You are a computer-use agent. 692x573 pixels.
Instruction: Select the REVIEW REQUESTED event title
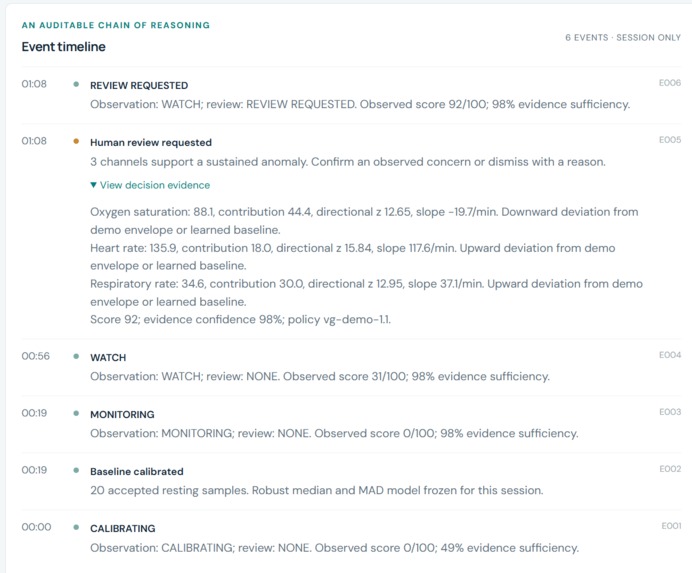click(139, 85)
